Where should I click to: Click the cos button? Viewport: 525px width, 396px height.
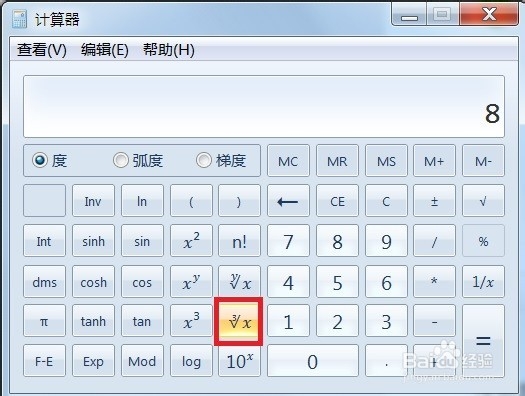142,282
